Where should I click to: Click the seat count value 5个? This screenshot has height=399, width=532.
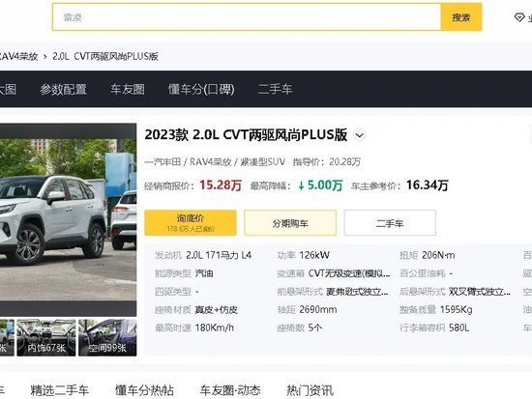click(315, 328)
